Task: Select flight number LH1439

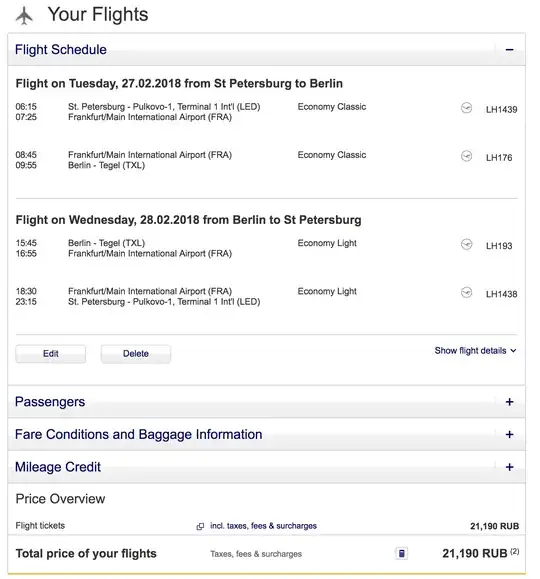Action: [x=501, y=109]
